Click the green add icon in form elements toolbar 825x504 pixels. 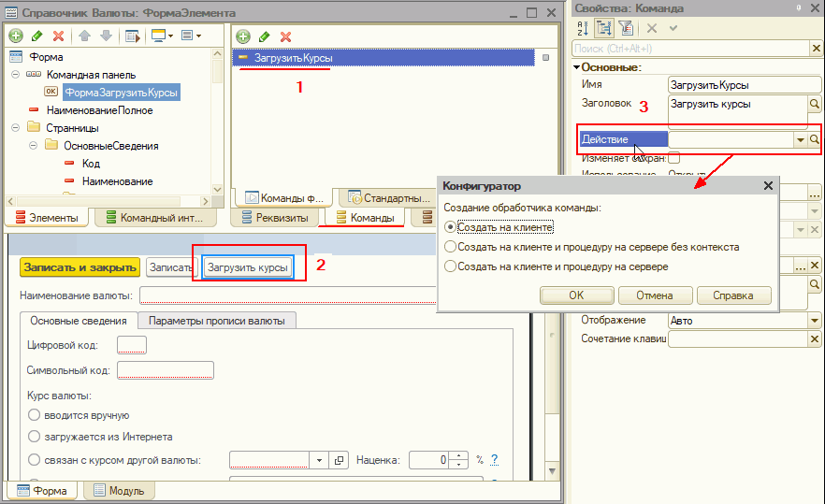pyautogui.click(x=16, y=36)
